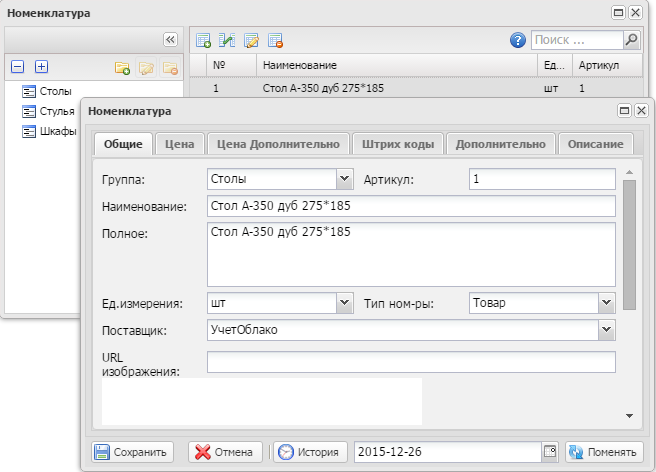Click the Сохранить button
Image resolution: width=656 pixels, height=472 pixels.
point(132,452)
